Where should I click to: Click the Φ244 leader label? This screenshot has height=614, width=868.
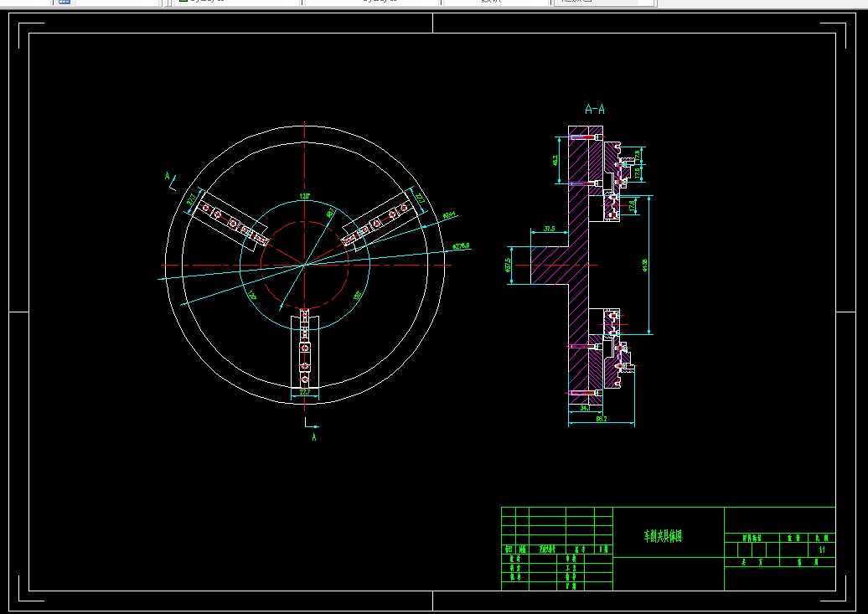pyautogui.click(x=449, y=214)
